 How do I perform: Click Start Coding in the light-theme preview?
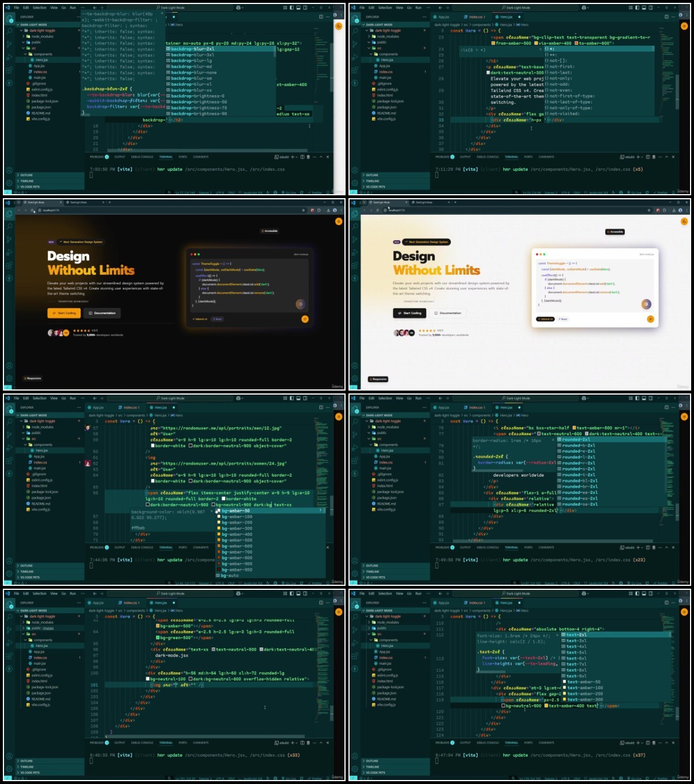tap(410, 313)
